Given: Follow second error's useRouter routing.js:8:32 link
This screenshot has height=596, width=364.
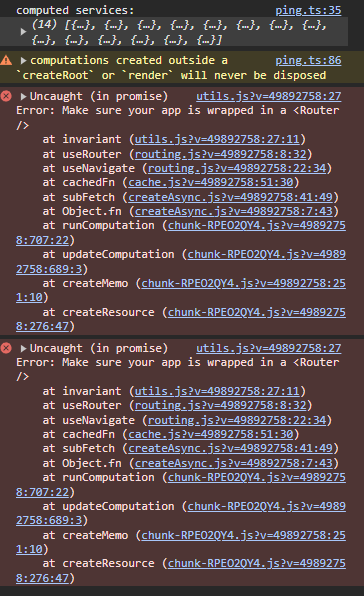Looking at the screenshot, I should (220, 405).
